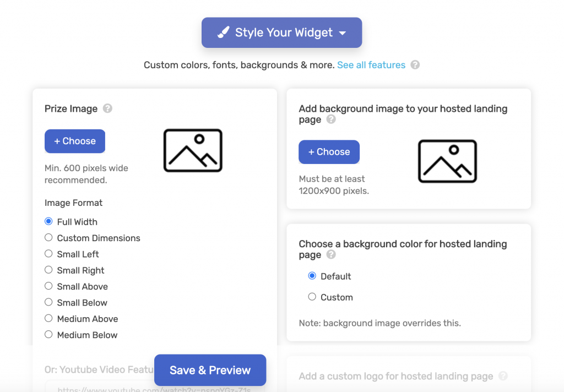This screenshot has width=564, height=392.
Task: Click the Prize Image help question-mark icon
Action: [107, 108]
